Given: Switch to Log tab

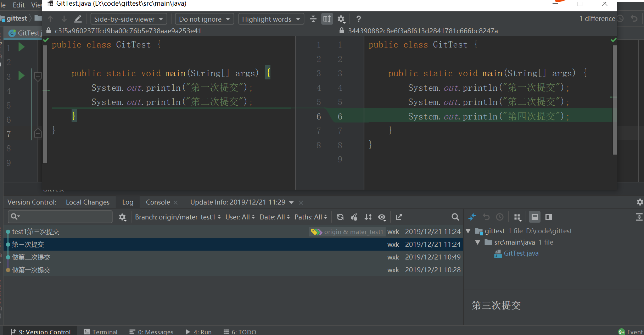Looking at the screenshot, I should click(x=128, y=202).
